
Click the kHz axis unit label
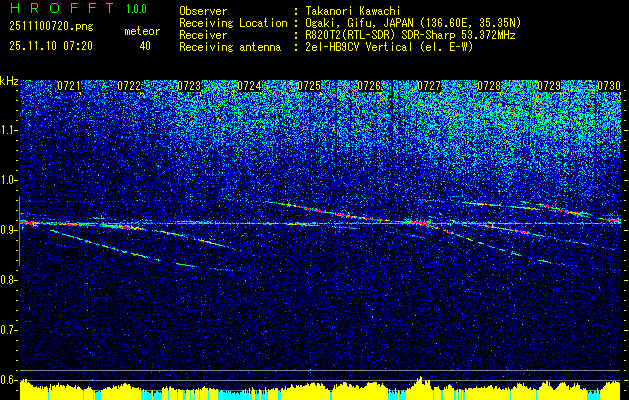pos(9,81)
